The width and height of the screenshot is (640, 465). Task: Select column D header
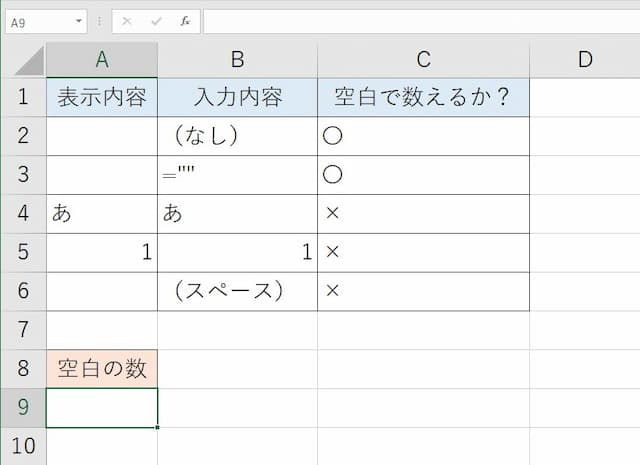[x=585, y=60]
